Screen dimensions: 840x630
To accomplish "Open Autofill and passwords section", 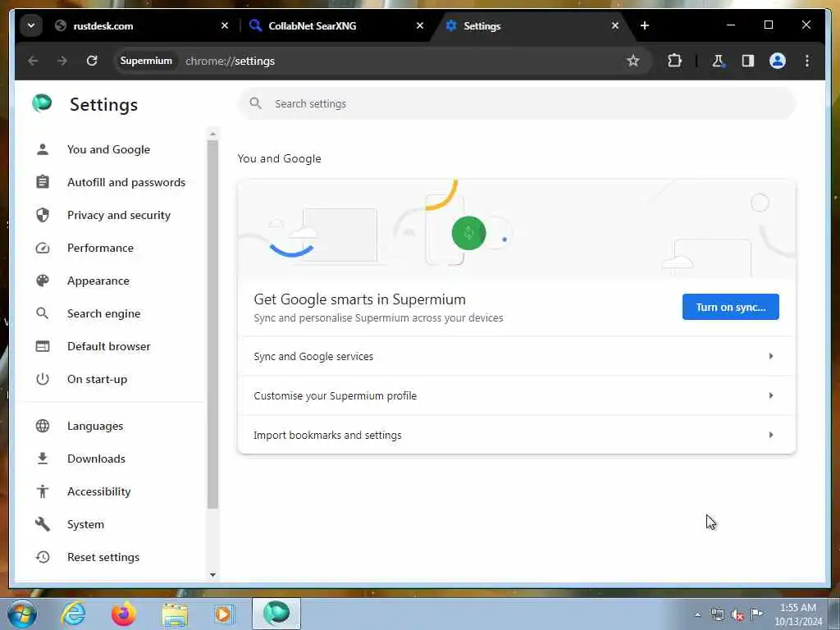I will pyautogui.click(x=126, y=182).
